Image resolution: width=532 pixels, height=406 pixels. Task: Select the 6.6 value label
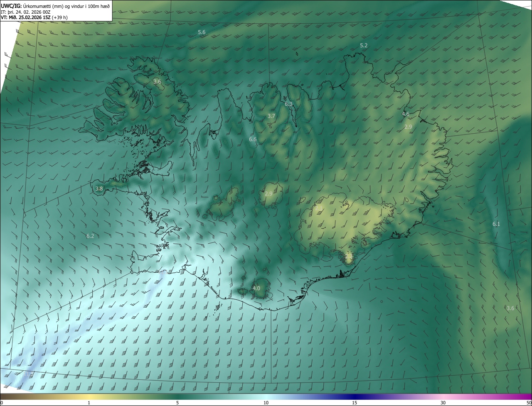click(x=253, y=139)
